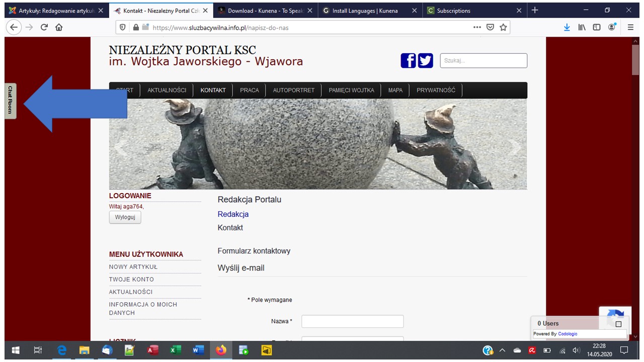Open File Explorer from taskbar

click(84, 350)
